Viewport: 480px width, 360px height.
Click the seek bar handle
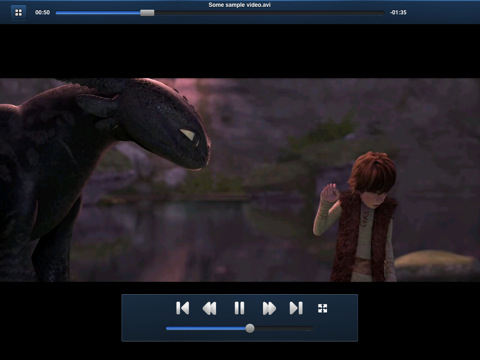pyautogui.click(x=147, y=13)
